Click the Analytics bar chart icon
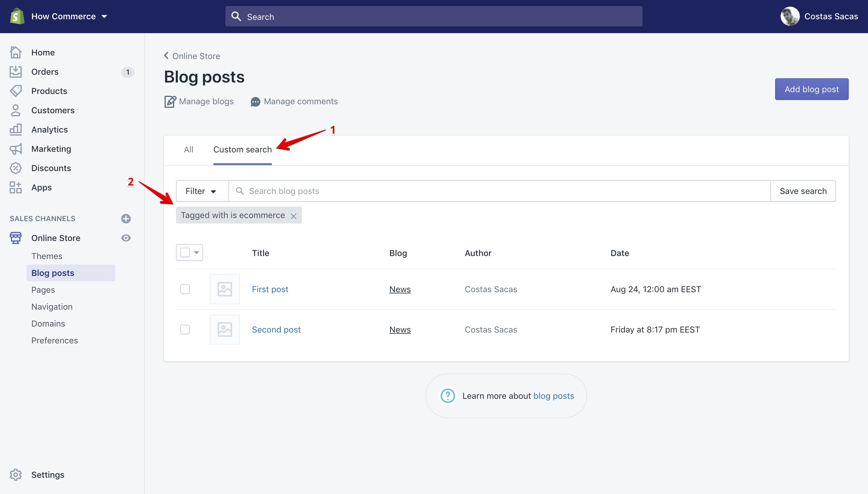The width and height of the screenshot is (868, 494). [16, 130]
